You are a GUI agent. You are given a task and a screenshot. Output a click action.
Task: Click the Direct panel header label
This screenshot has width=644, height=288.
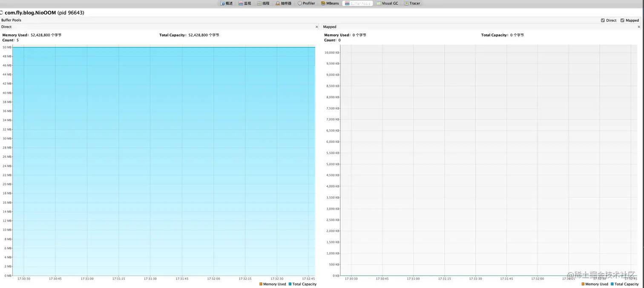[x=6, y=27]
